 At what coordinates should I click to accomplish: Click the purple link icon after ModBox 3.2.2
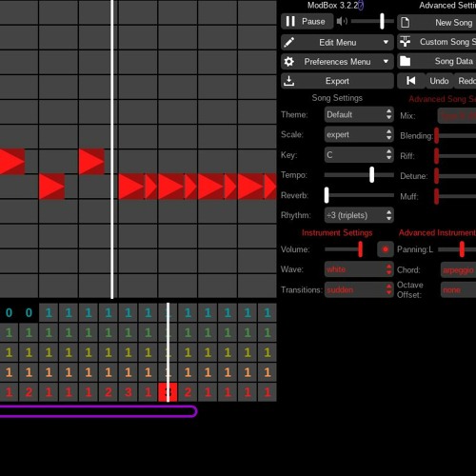point(361,6)
